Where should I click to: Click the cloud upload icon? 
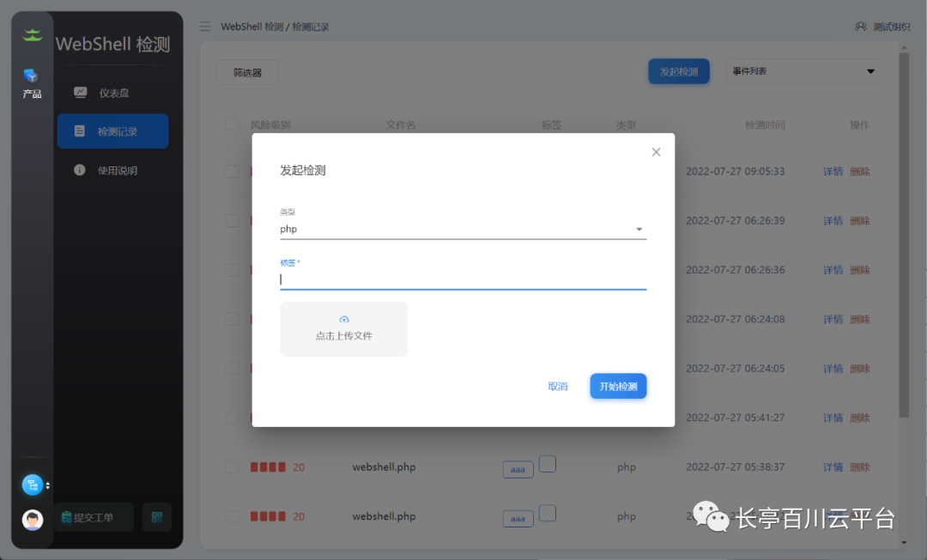point(344,320)
